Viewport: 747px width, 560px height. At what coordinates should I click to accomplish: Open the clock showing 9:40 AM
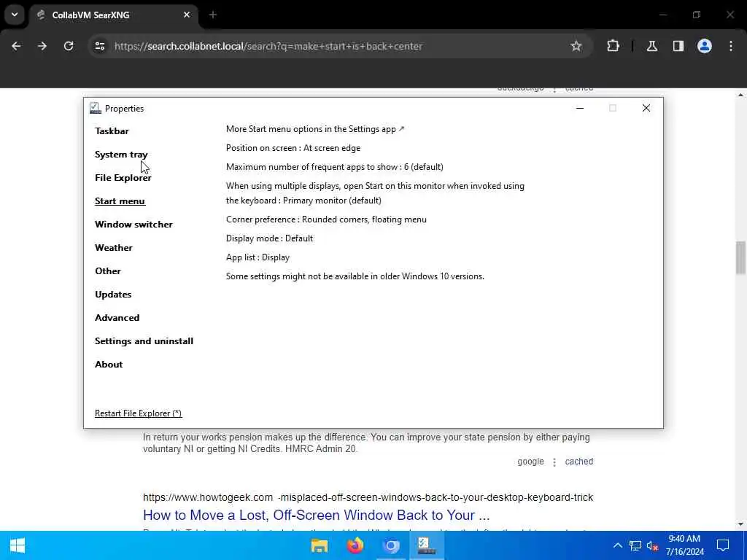coord(684,545)
